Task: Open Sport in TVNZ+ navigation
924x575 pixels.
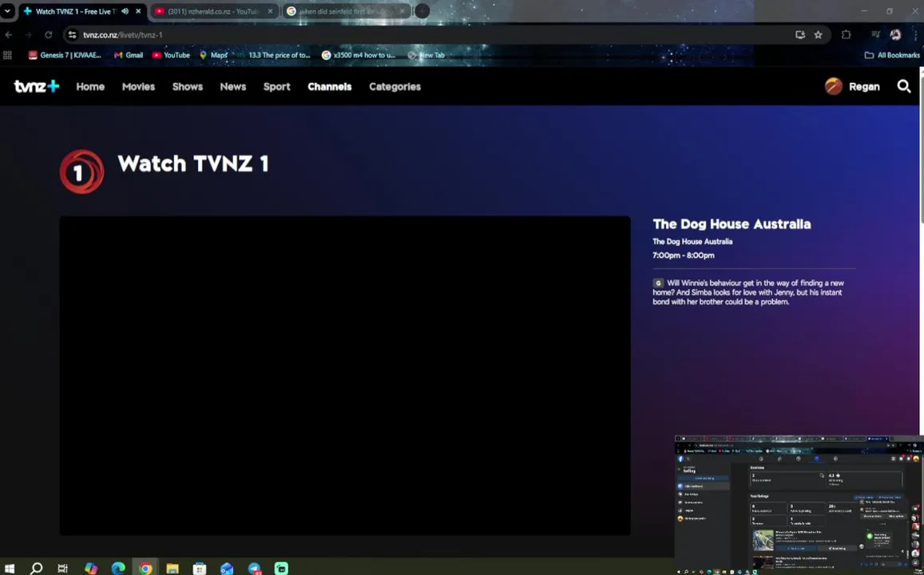Action: tap(276, 86)
